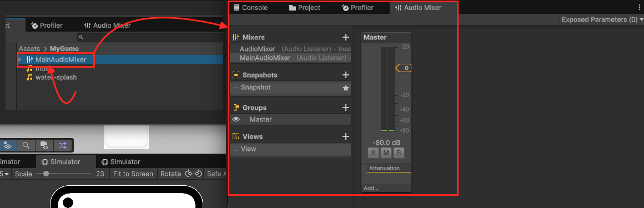The width and height of the screenshot is (644, 208).
Task: Click the Views section icon
Action: 236,136
